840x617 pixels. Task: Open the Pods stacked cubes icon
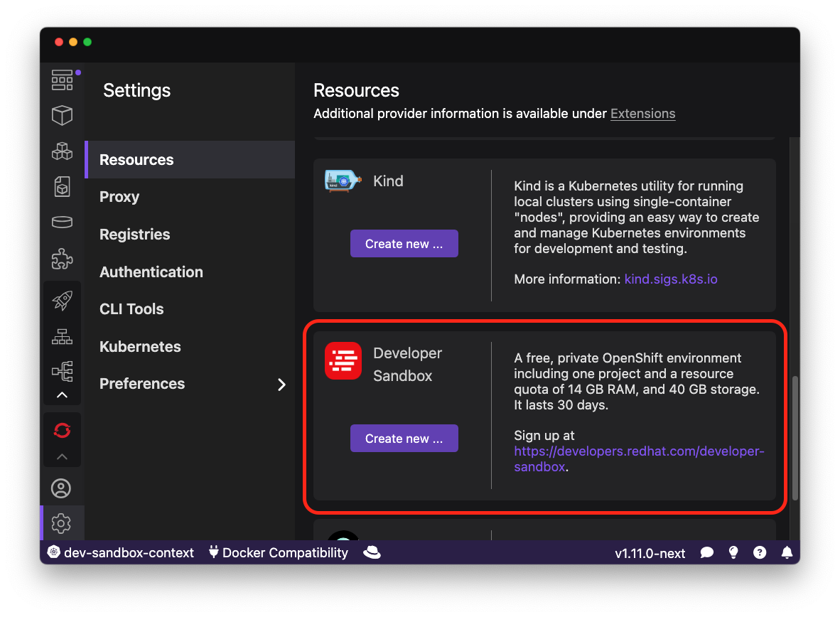pos(62,151)
